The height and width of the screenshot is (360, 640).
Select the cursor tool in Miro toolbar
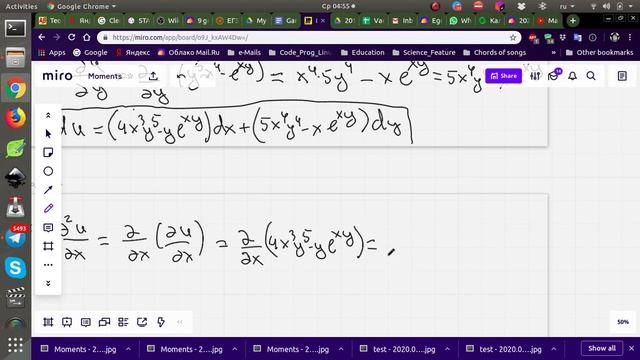coord(48,134)
